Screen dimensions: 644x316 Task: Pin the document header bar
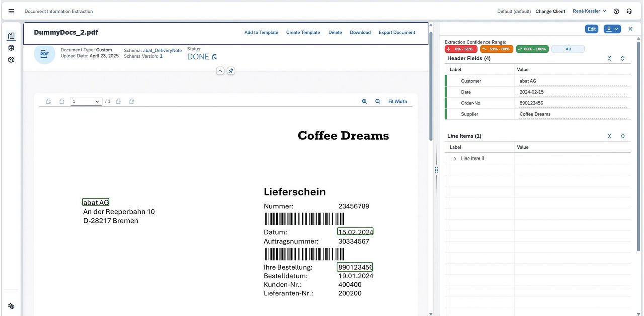click(x=231, y=71)
